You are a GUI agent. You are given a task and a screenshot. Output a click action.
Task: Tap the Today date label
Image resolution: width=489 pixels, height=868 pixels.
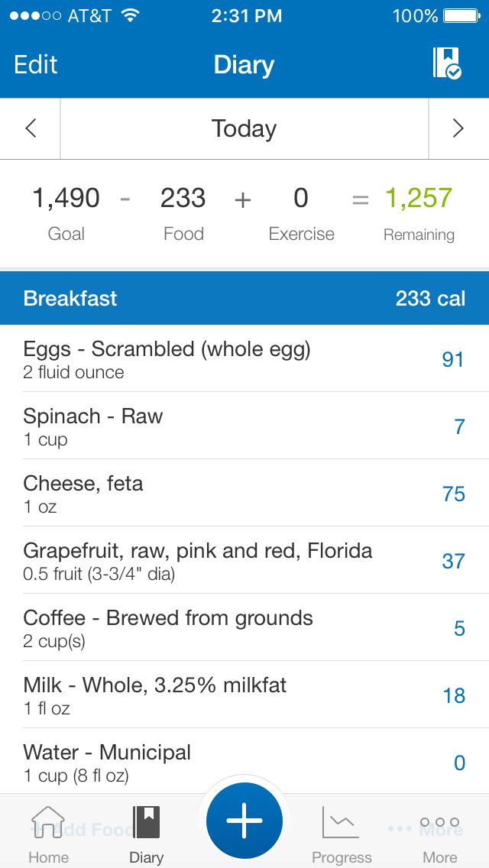(244, 128)
